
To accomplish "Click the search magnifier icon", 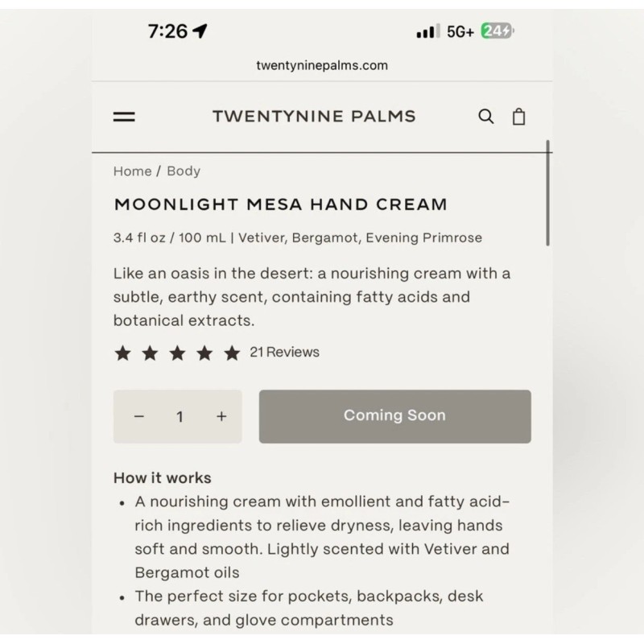I will click(x=486, y=117).
